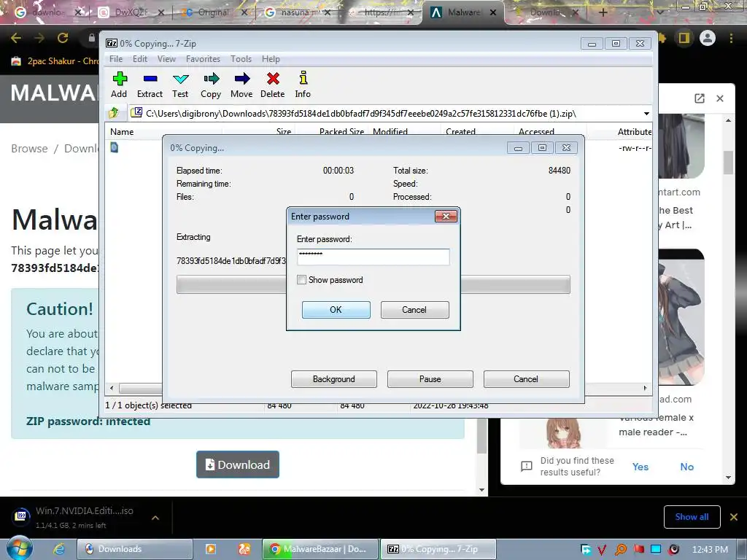Click the Test toolbar icon
747x560 pixels.
pos(180,85)
